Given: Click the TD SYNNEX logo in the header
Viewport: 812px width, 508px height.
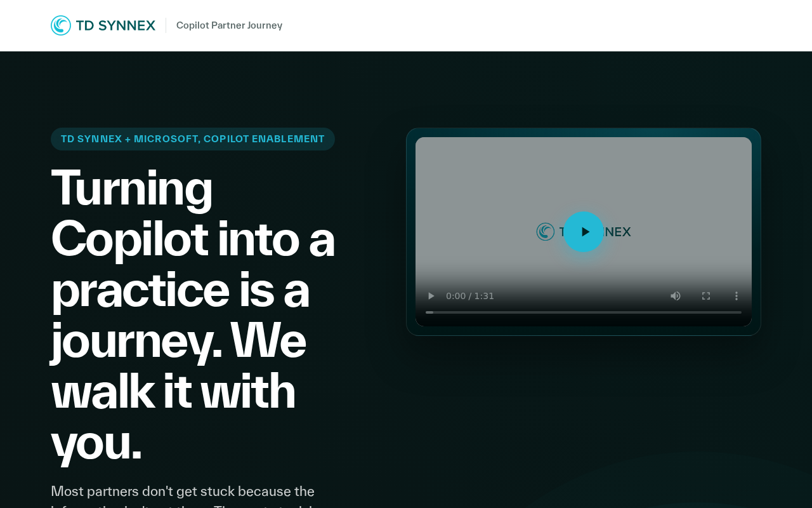Looking at the screenshot, I should (103, 25).
